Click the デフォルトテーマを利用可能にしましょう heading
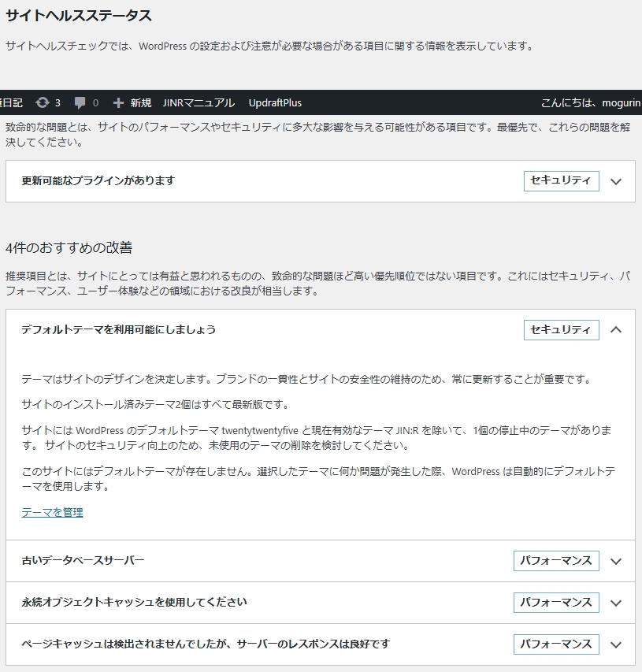The height and width of the screenshot is (672, 642). click(x=118, y=329)
